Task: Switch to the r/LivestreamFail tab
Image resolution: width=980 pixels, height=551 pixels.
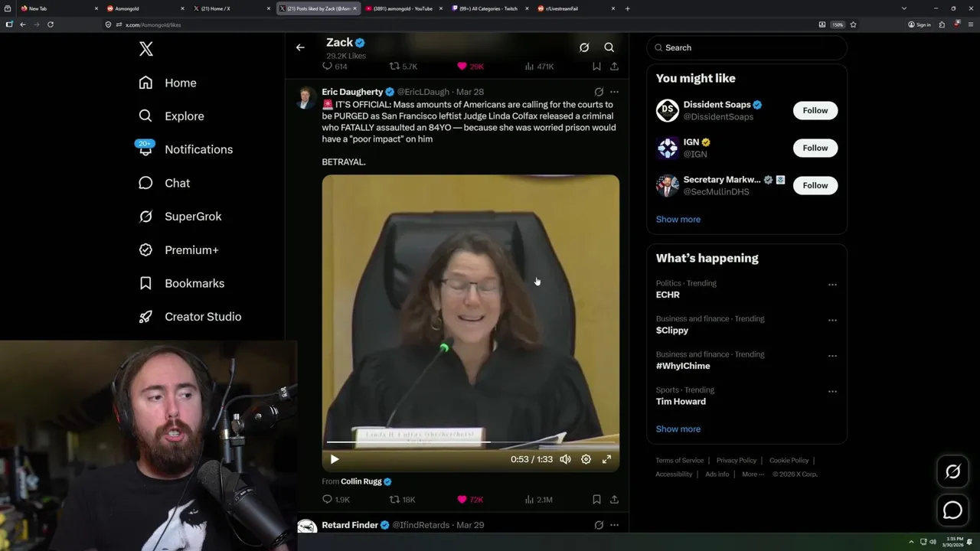Action: tap(577, 8)
